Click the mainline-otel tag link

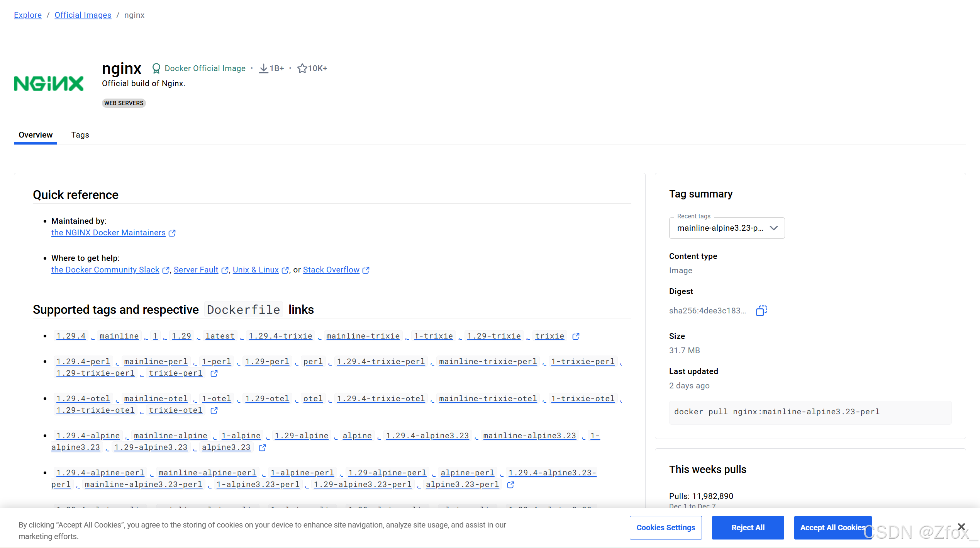pyautogui.click(x=156, y=399)
